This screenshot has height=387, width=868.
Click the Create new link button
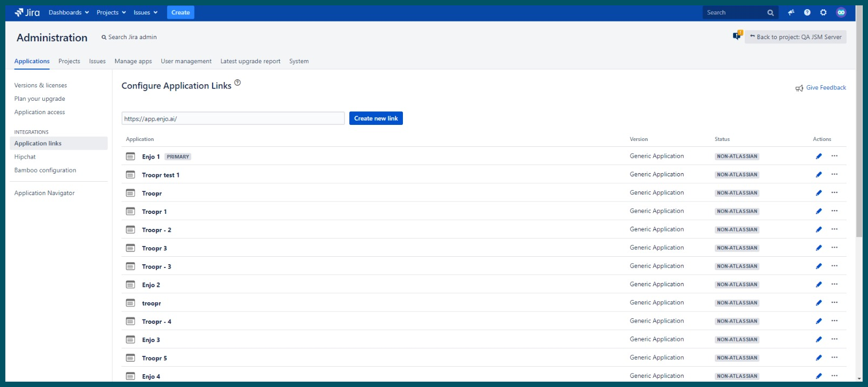pos(376,118)
